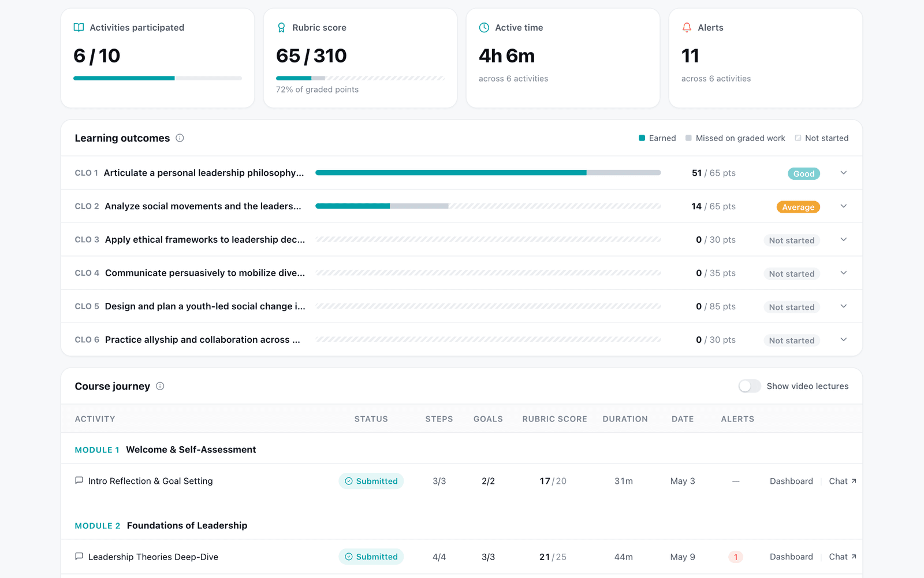This screenshot has height=578, width=924.
Task: Click the 14 / 65 pts score
Action: [x=714, y=206]
